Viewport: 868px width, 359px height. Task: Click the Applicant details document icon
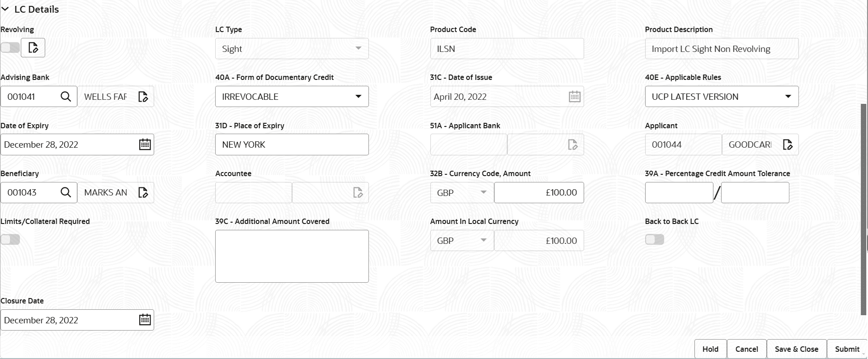(788, 145)
